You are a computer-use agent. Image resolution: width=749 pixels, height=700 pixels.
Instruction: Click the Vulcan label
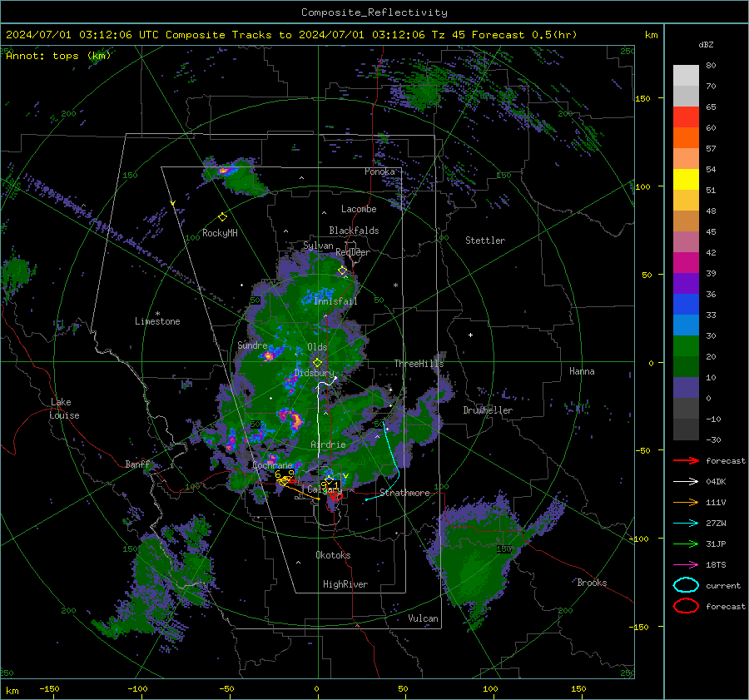423,618
